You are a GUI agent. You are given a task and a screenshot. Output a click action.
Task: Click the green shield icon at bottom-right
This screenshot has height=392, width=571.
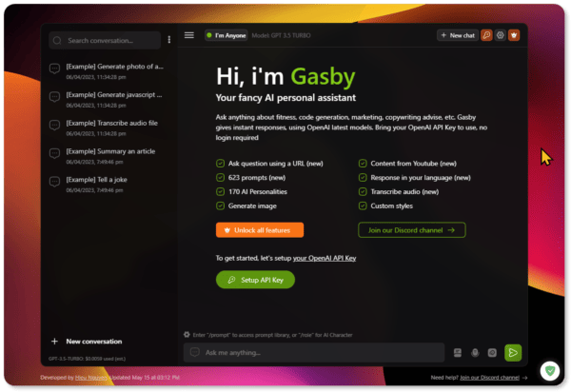[x=548, y=370]
